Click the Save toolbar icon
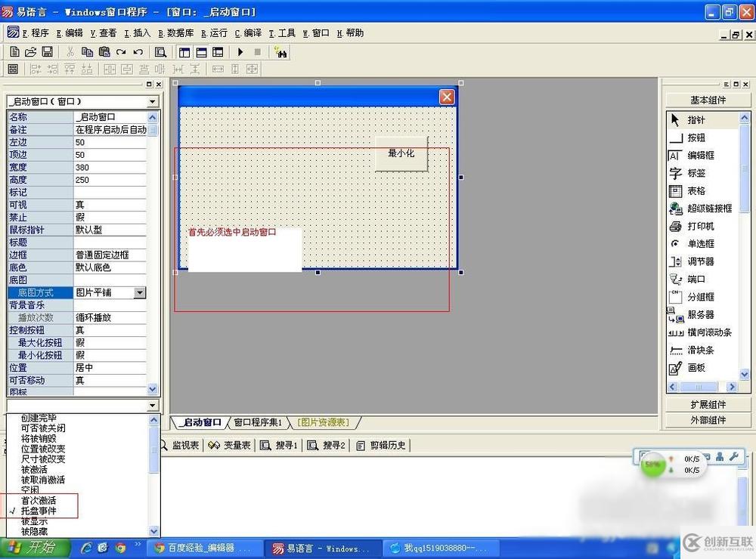This screenshot has height=559, width=756. point(47,51)
